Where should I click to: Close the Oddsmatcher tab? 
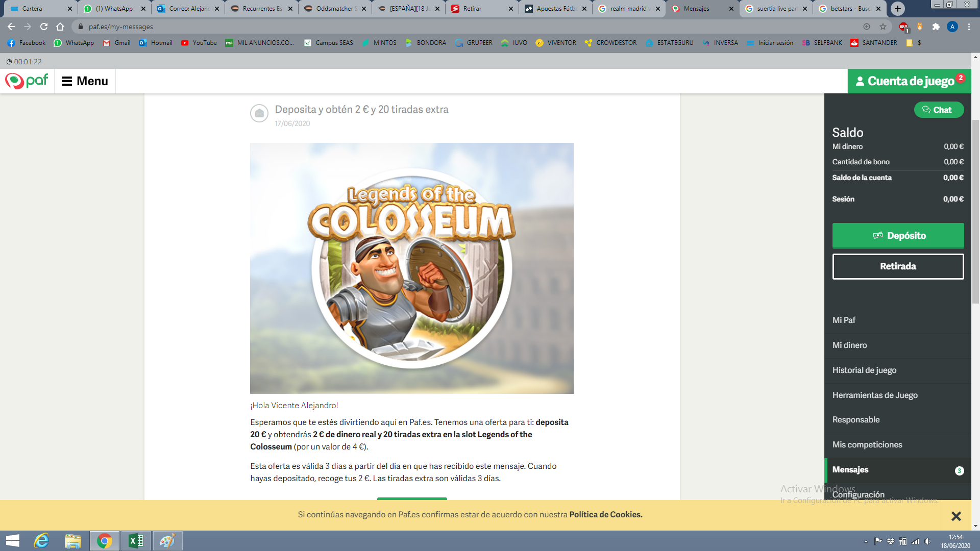[x=364, y=9]
